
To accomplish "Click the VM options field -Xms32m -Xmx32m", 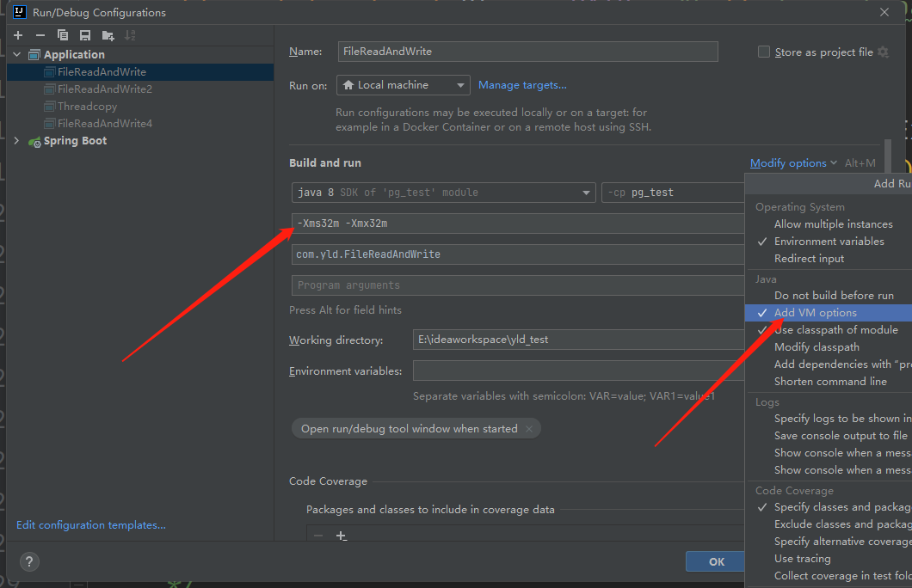I will [x=518, y=224].
